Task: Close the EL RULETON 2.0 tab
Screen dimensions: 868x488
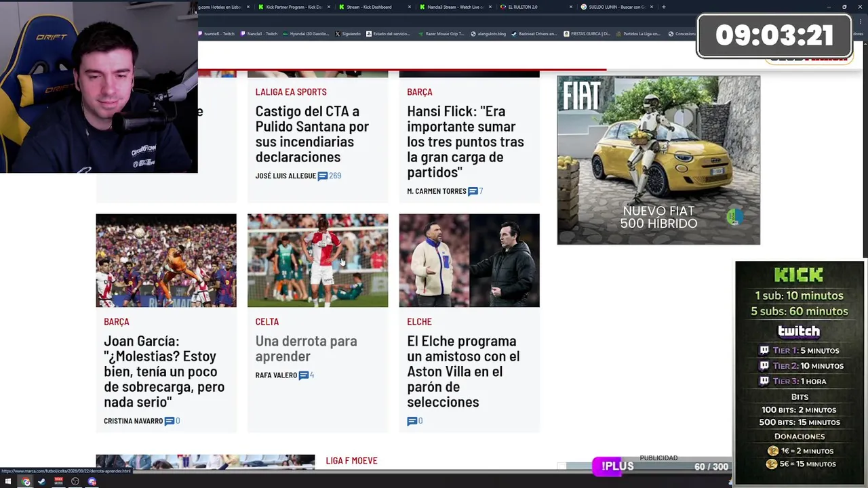Action: [x=571, y=7]
